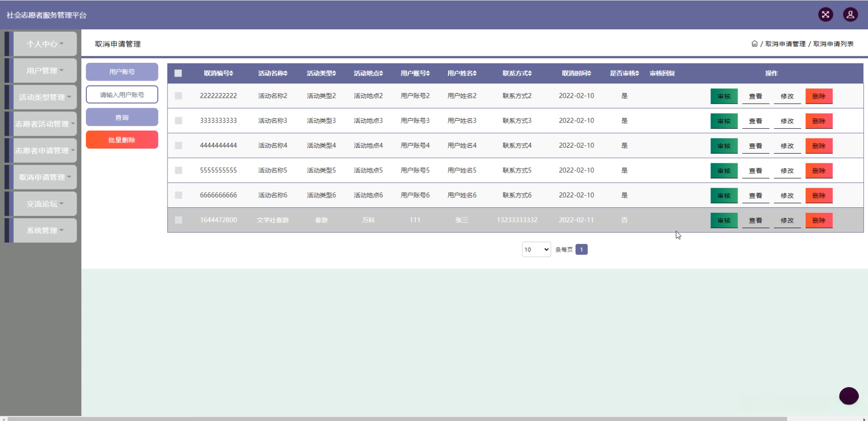Click the 活动名称2 cell
868x421 pixels.
[x=273, y=96]
